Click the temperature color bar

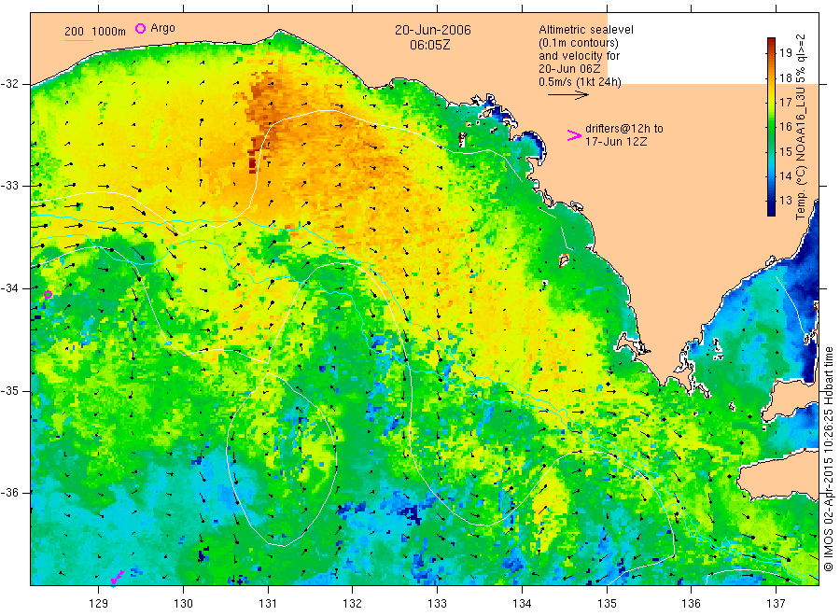pyautogui.click(x=771, y=127)
